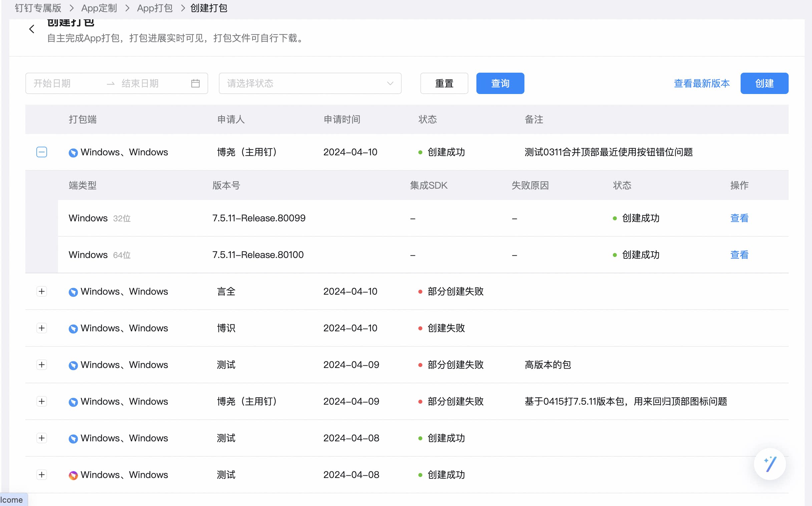This screenshot has width=812, height=506.
Task: Click the 集成SDK column header
Action: click(x=429, y=185)
